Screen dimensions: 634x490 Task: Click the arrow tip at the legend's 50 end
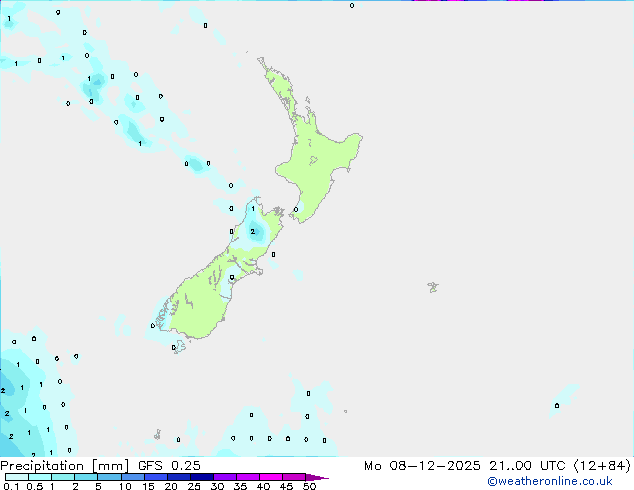pos(318,477)
